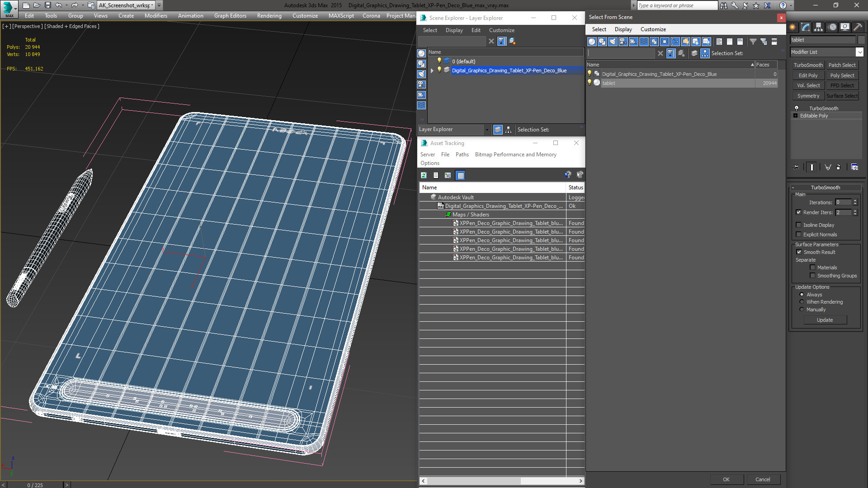The image size is (868, 488).
Task: Open the Modifier List dropdown
Action: (x=859, y=52)
